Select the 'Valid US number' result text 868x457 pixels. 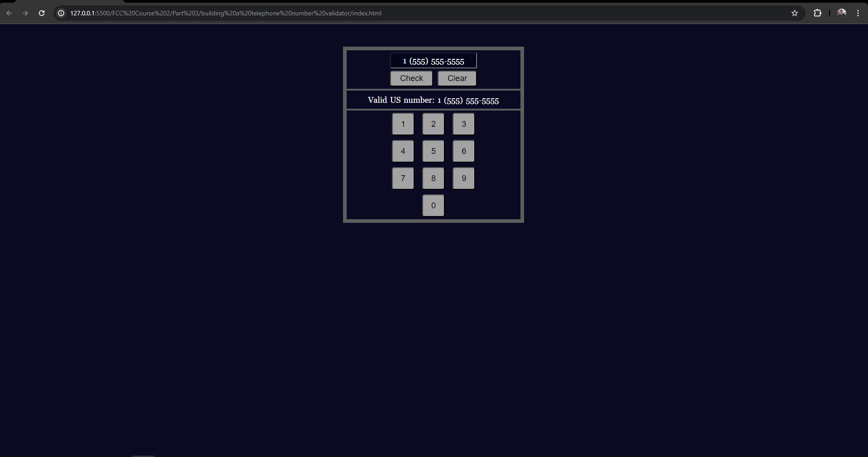pos(434,101)
